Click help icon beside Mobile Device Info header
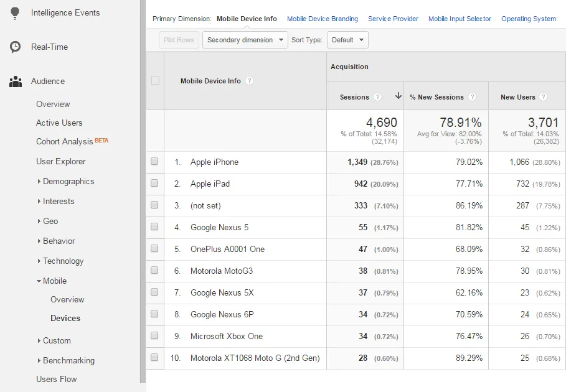The image size is (566, 392). point(250,81)
